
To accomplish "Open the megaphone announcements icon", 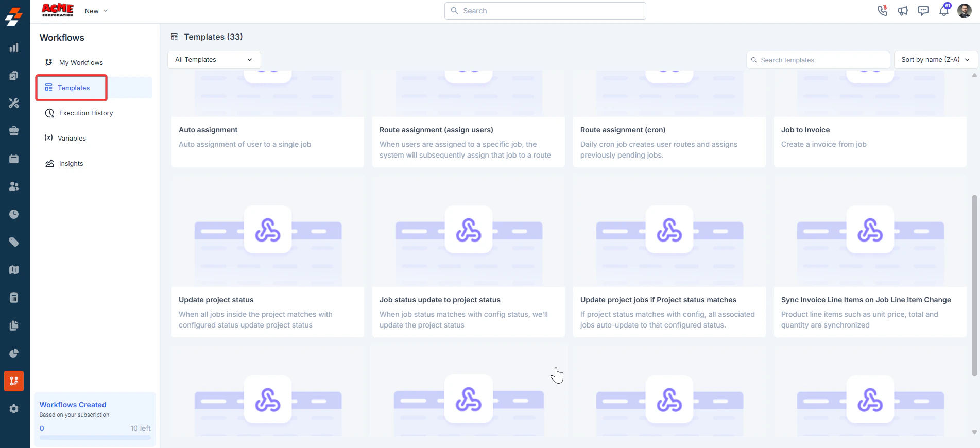I will point(903,11).
